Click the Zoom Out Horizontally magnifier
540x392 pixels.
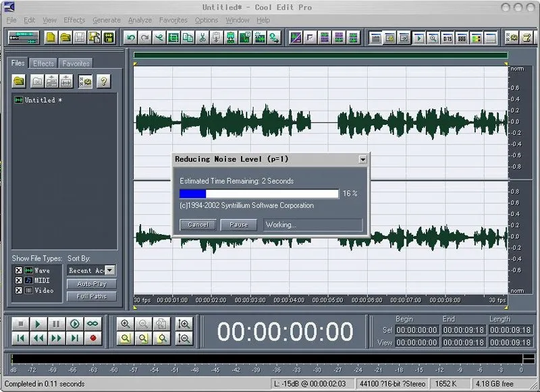click(x=143, y=324)
